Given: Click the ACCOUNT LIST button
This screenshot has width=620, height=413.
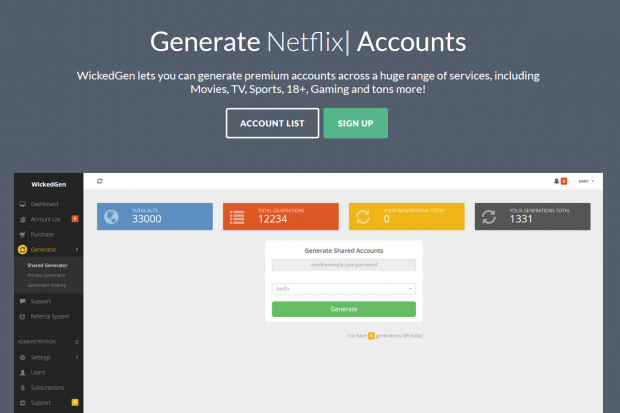Looking at the screenshot, I should tap(272, 123).
